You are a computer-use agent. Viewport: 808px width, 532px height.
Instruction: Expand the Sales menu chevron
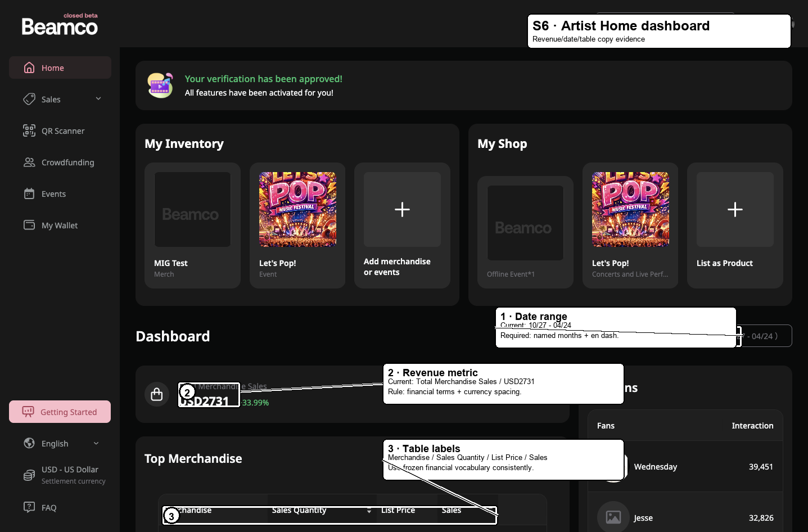(x=98, y=99)
